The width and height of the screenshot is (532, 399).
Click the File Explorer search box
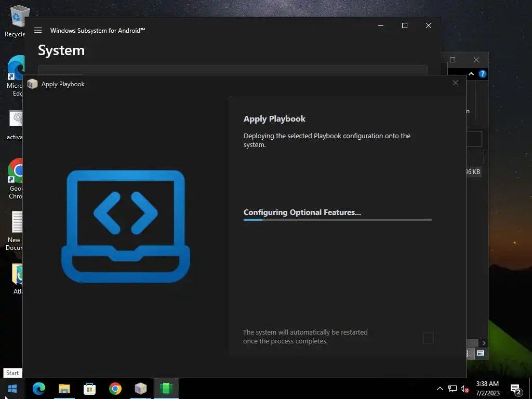(x=474, y=138)
